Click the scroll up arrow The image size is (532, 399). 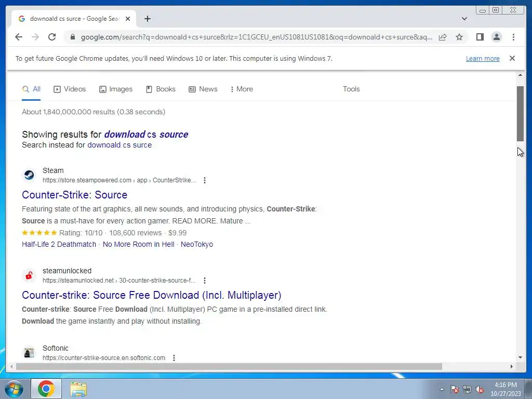pos(520,75)
